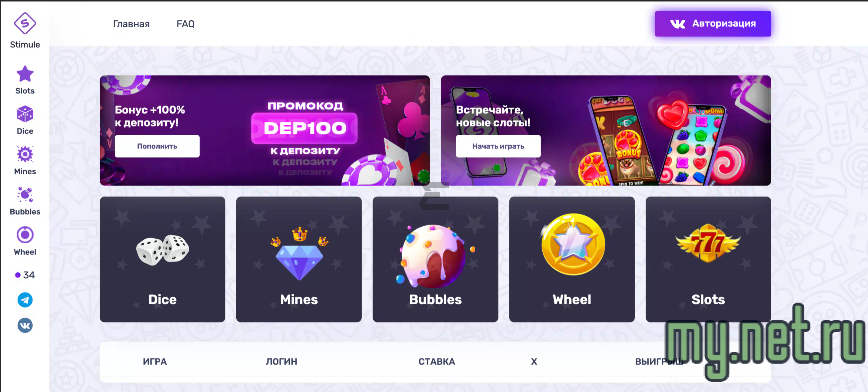
Task: Open Wheel game from sidebar
Action: [25, 241]
